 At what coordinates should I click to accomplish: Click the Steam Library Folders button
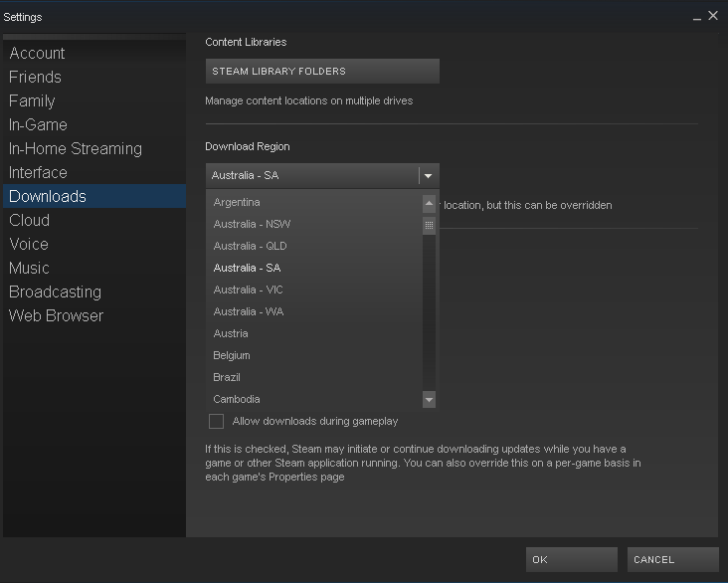pyautogui.click(x=322, y=71)
